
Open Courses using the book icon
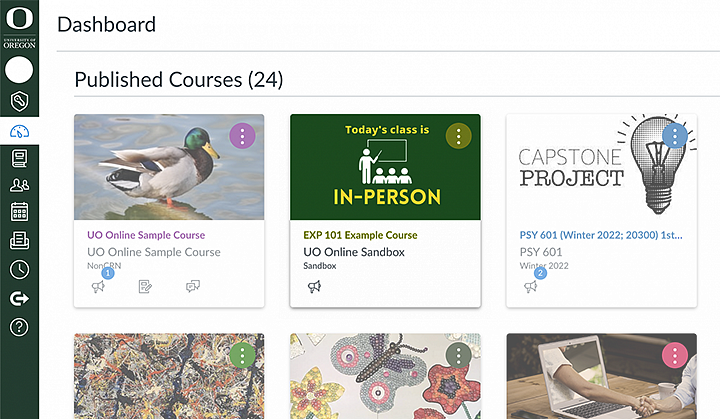pos(19,158)
